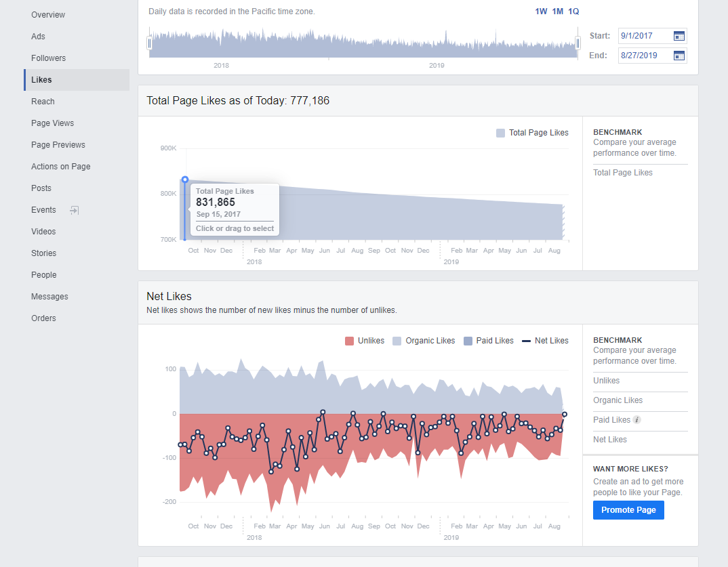Select the Total Page Likes benchmark link
Image resolution: width=728 pixels, height=567 pixels.
pyautogui.click(x=623, y=173)
